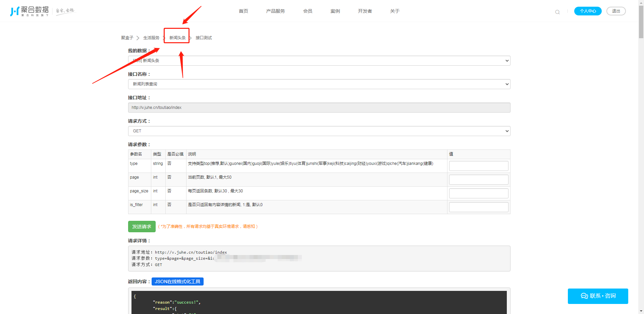Click the value field for type parameter
Viewport: 644px width, 314px height.
coord(479,166)
